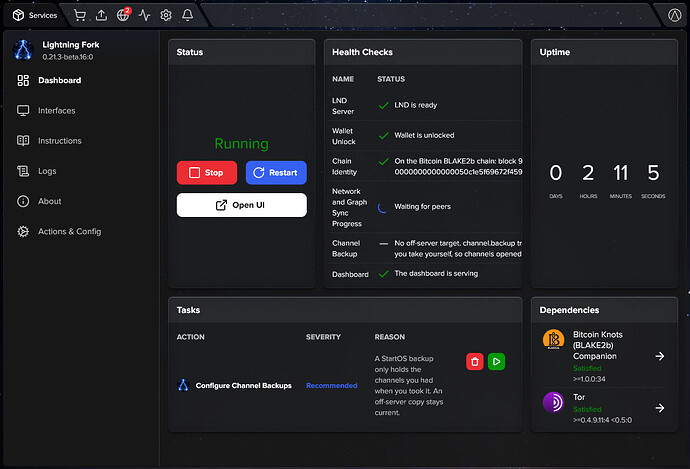Click the Tor dependency logo
The width and height of the screenshot is (690, 469).
click(x=554, y=402)
